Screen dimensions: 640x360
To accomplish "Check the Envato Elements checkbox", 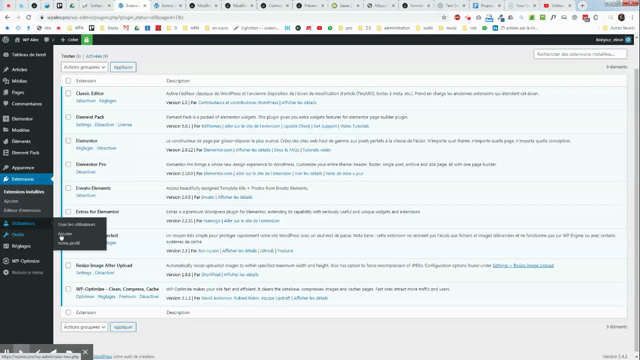I will coord(68,188).
